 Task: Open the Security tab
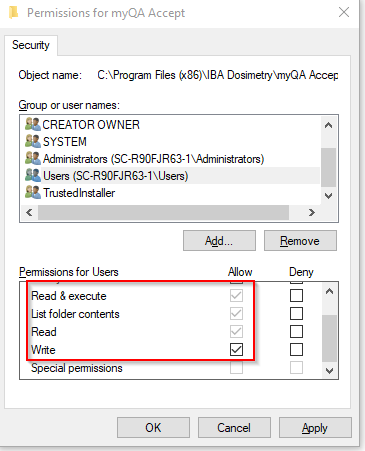(x=31, y=45)
